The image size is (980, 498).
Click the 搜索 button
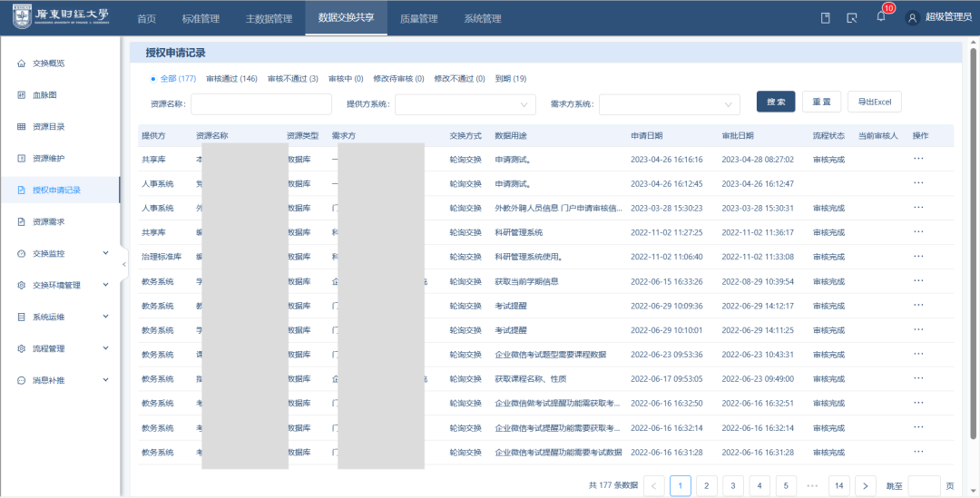point(776,102)
